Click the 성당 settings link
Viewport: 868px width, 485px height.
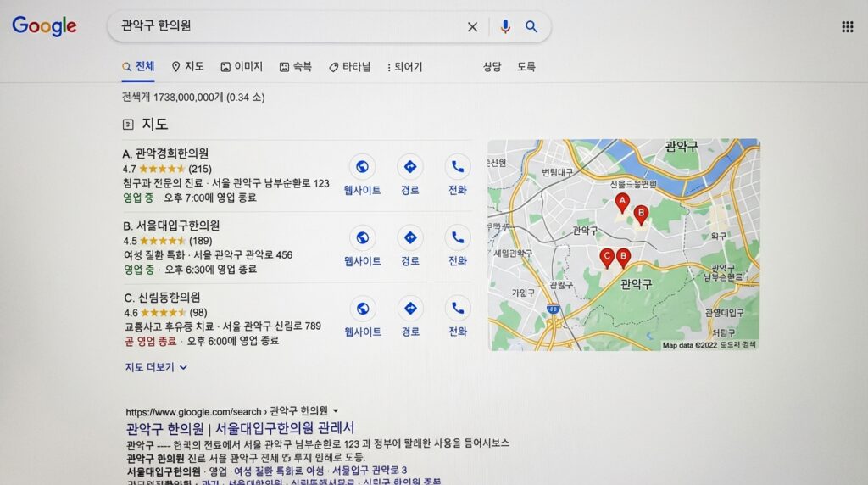[492, 67]
